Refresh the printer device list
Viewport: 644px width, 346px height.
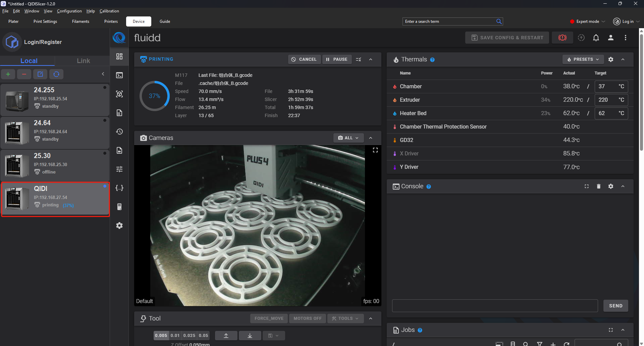coord(56,74)
